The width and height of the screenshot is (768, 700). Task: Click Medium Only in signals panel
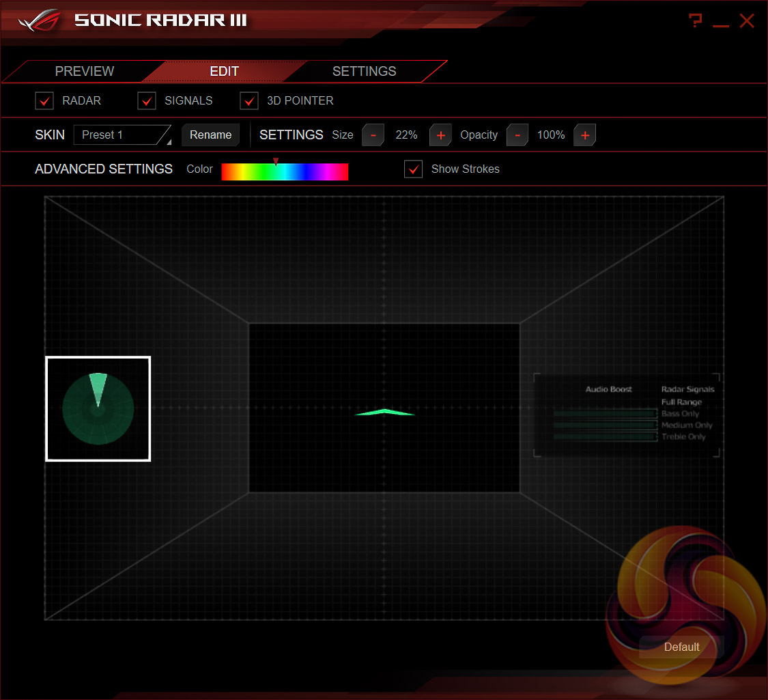pos(687,425)
